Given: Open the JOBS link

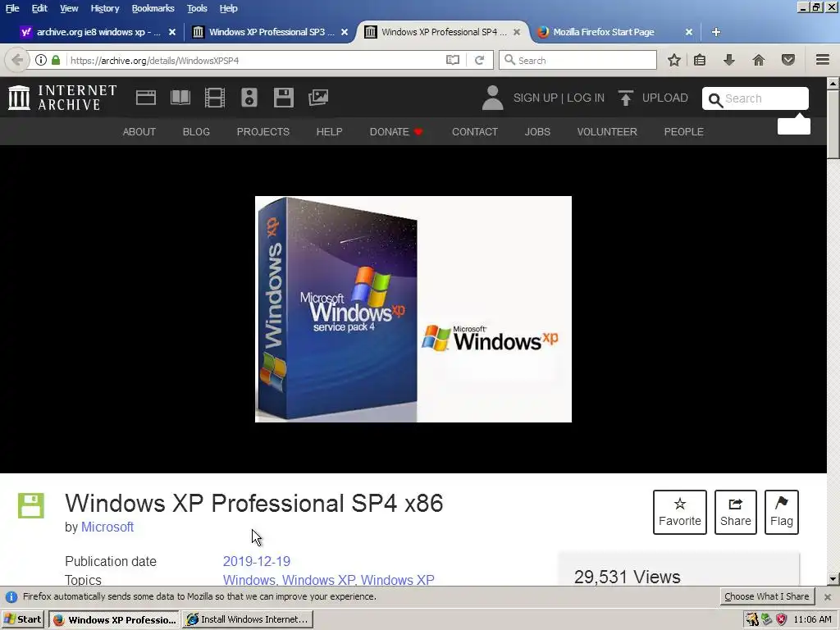Looking at the screenshot, I should (x=537, y=132).
